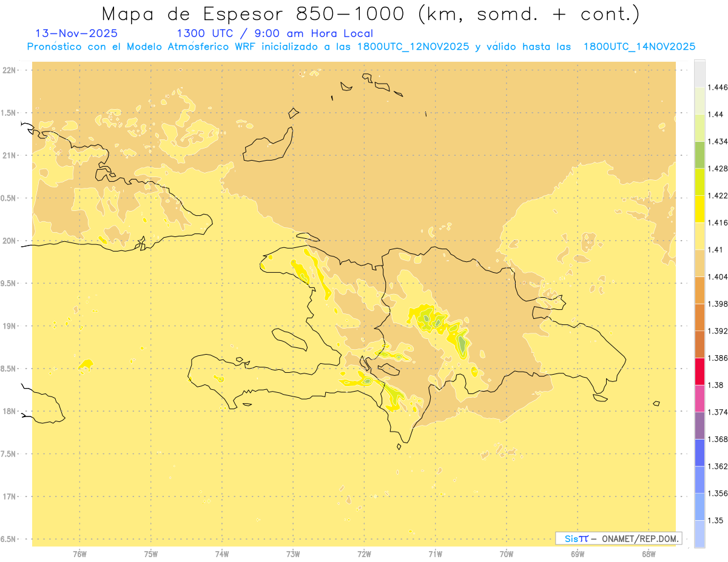
Task: Select the orange colorbar segment between 1.398 and 1.404
Action: pos(699,290)
